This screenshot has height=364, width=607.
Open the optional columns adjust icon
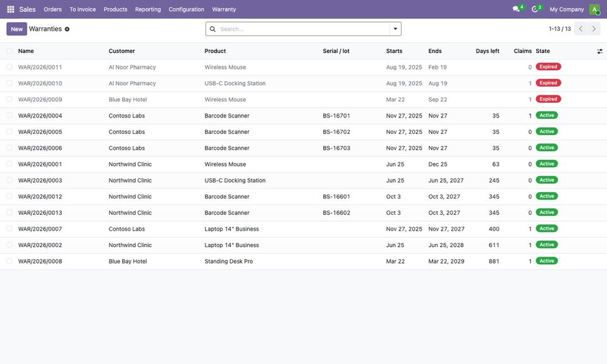[599, 51]
